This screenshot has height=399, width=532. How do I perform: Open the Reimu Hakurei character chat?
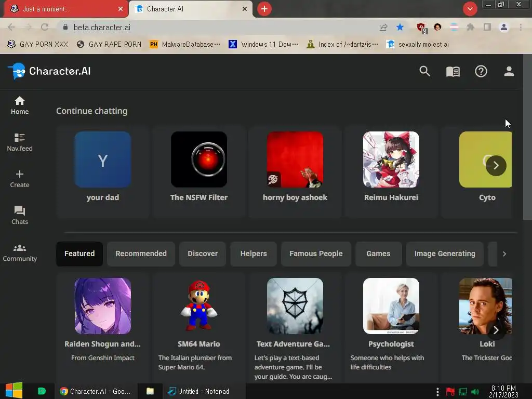point(391,171)
